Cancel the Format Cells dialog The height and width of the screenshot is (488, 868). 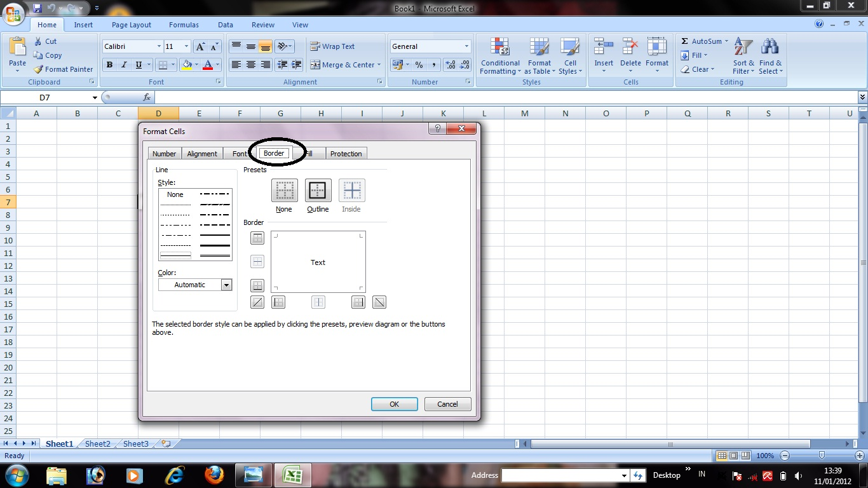pyautogui.click(x=447, y=404)
